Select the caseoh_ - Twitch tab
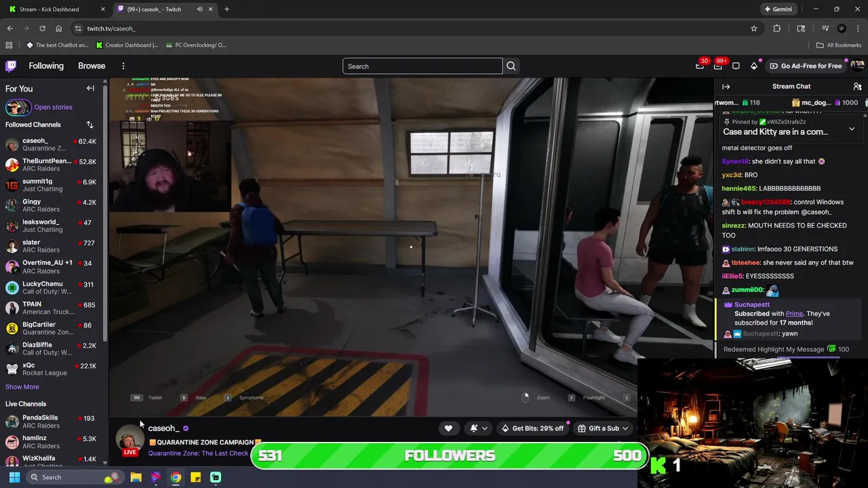 165,9
